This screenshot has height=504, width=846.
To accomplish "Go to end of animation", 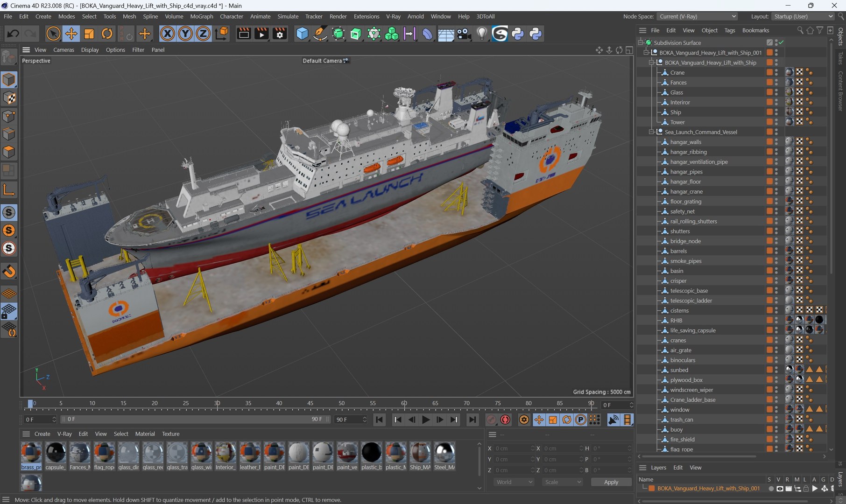I will point(472,420).
